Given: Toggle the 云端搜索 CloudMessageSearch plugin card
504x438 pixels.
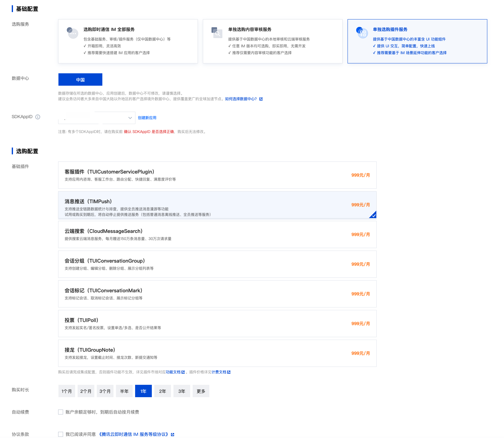Looking at the screenshot, I should [x=217, y=234].
